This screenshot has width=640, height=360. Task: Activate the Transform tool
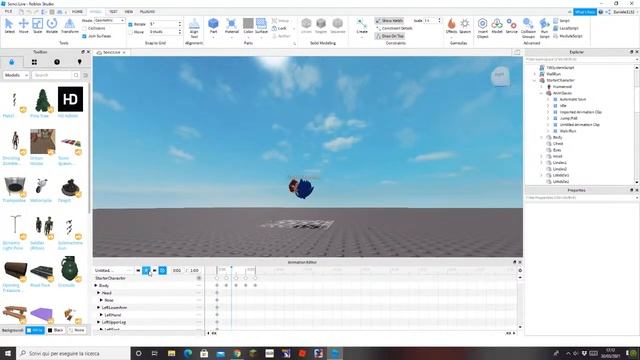coord(70,26)
